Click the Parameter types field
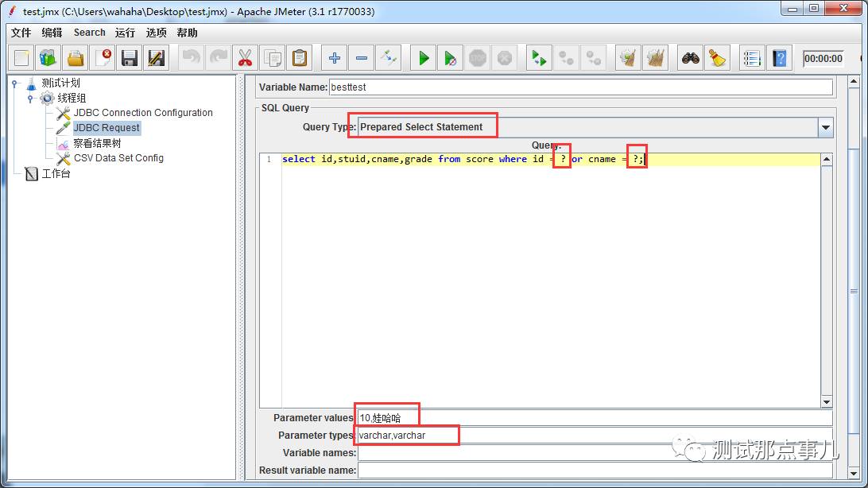The height and width of the screenshot is (488, 868). [x=595, y=436]
